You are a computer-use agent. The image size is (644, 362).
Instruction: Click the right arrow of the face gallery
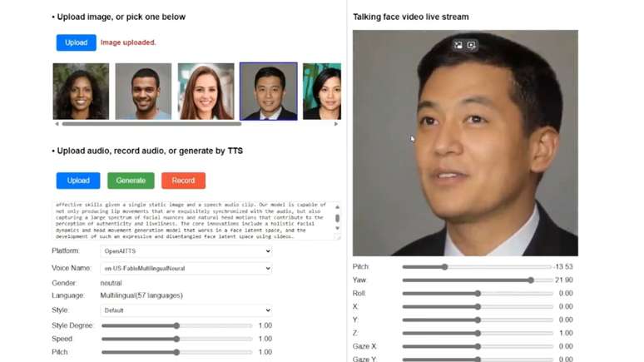click(x=336, y=124)
